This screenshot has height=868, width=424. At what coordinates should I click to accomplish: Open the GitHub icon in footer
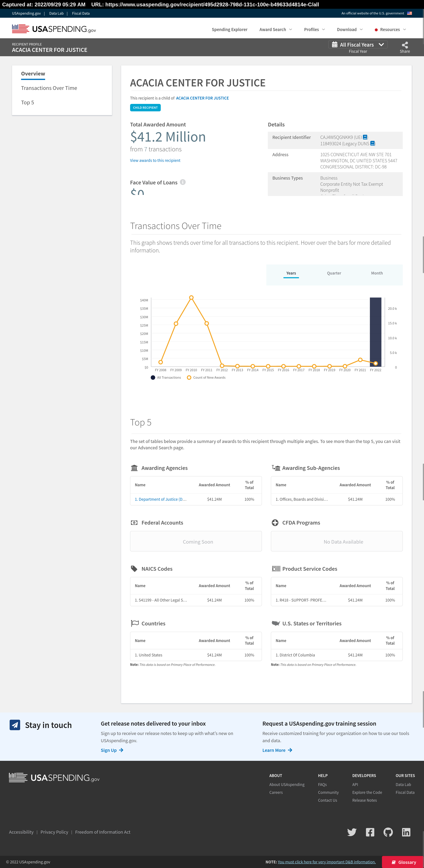(388, 832)
